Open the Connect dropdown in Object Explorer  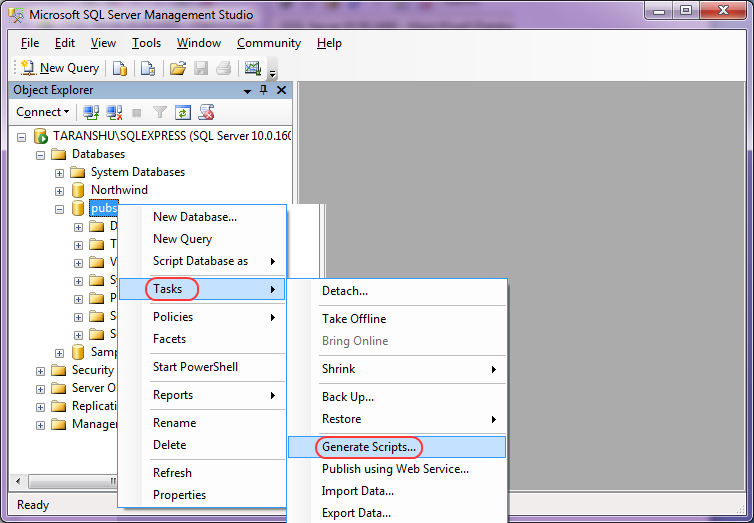pos(42,112)
